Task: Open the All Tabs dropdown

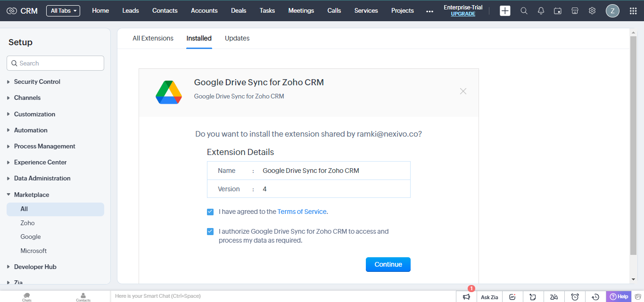Action: coord(63,11)
